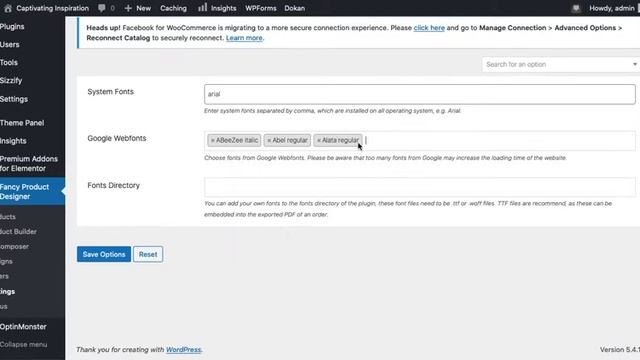Click the plus icon next to New

click(128, 8)
